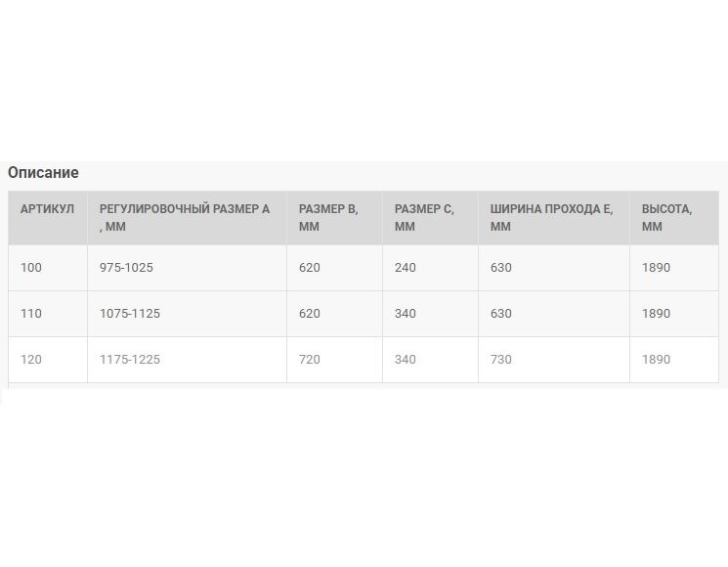Click the ВЫСОТА, ММ column header
The height and width of the screenshot is (567, 728).
tap(673, 217)
